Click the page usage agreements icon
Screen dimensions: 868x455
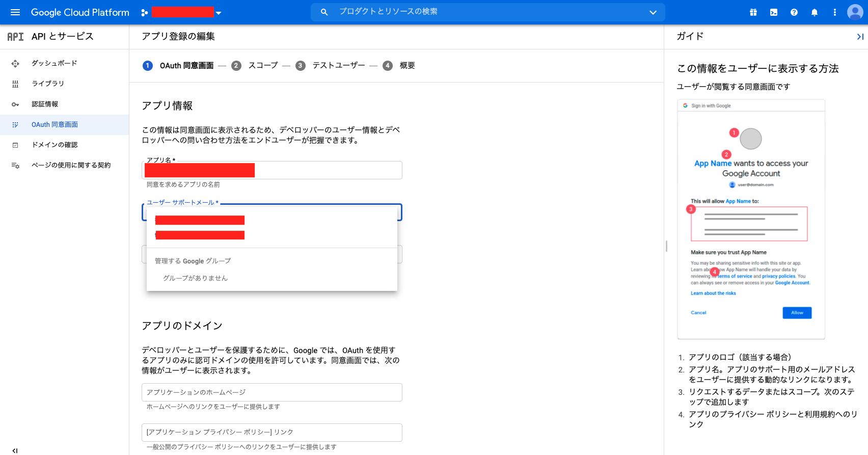coord(15,166)
